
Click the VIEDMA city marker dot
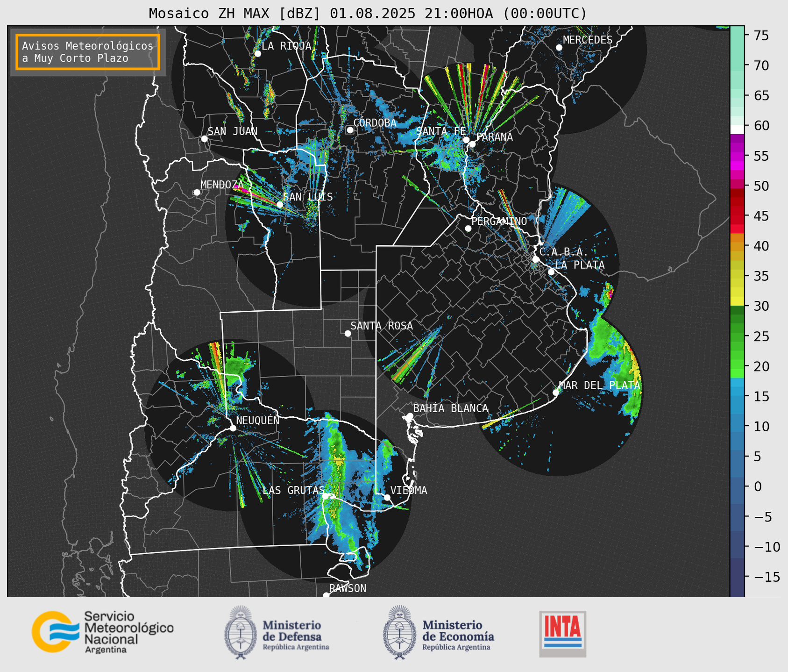(387, 497)
